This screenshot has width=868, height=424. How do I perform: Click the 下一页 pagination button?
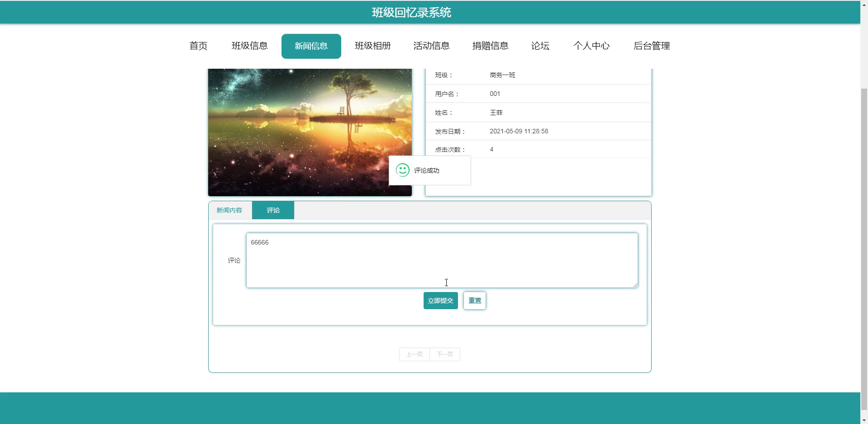coord(444,354)
